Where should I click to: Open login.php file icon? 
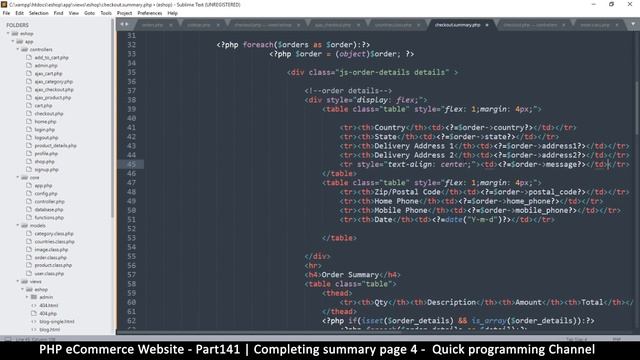pyautogui.click(x=29, y=129)
